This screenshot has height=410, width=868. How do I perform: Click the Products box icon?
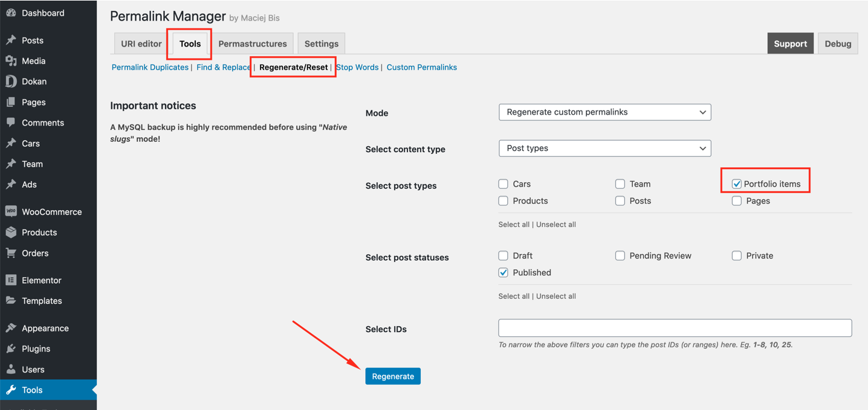11,232
